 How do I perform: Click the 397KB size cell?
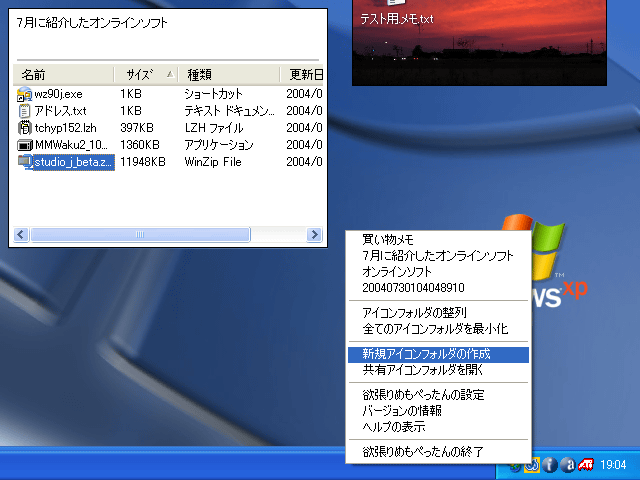click(137, 128)
